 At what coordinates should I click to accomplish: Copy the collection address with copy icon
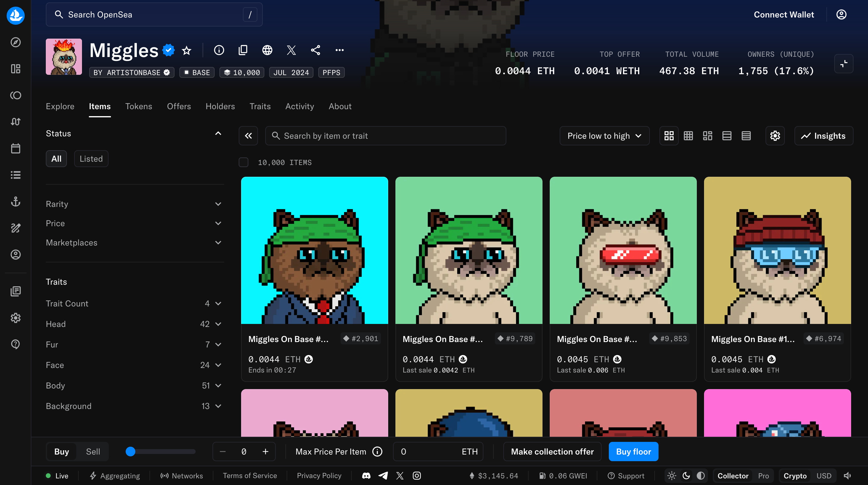(243, 50)
